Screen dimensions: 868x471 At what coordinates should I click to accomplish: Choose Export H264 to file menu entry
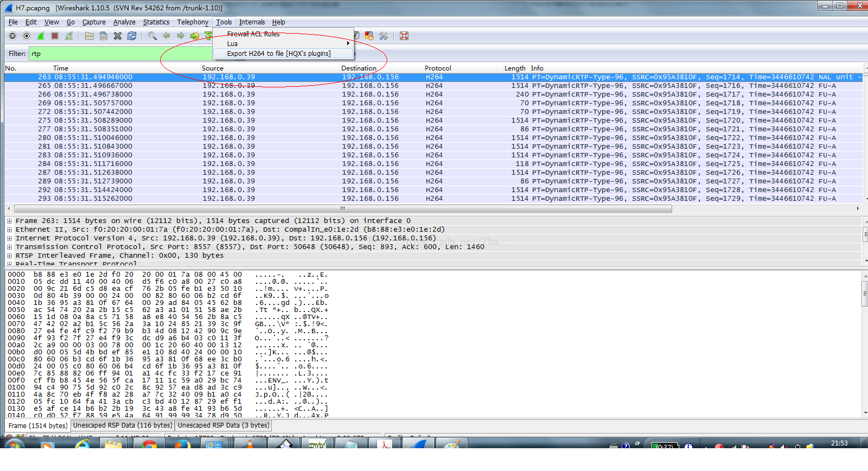pyautogui.click(x=278, y=53)
